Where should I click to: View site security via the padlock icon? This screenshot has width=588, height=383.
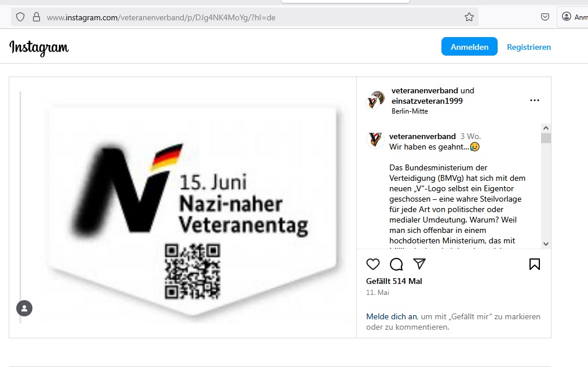click(x=36, y=17)
